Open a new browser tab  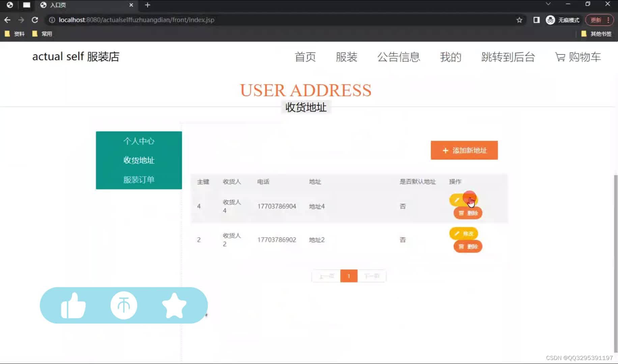pyautogui.click(x=147, y=5)
